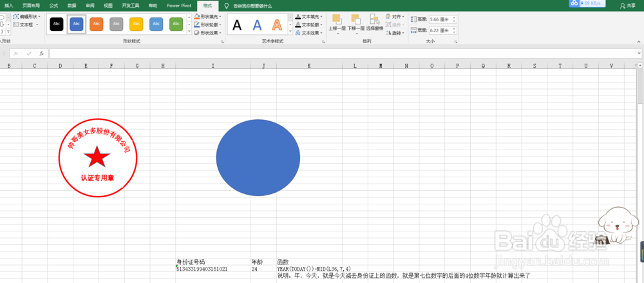Screen dimensions: 644x283
Task: Open 大小 size group dialog launcher
Action: click(455, 42)
